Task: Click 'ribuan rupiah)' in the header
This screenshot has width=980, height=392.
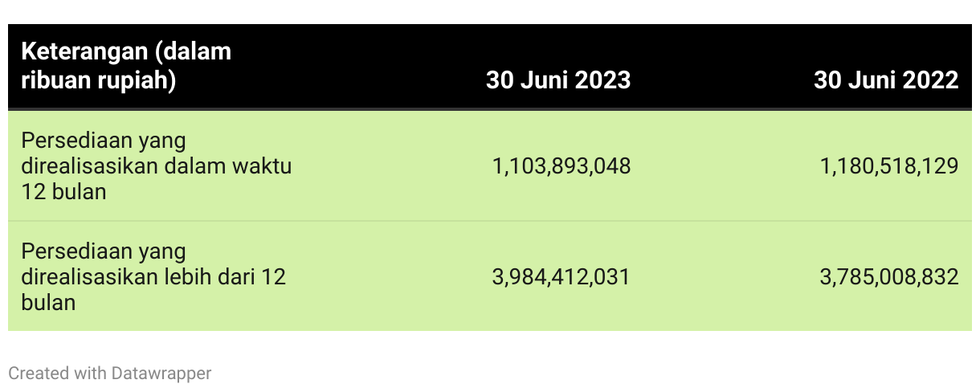Action: [99, 80]
